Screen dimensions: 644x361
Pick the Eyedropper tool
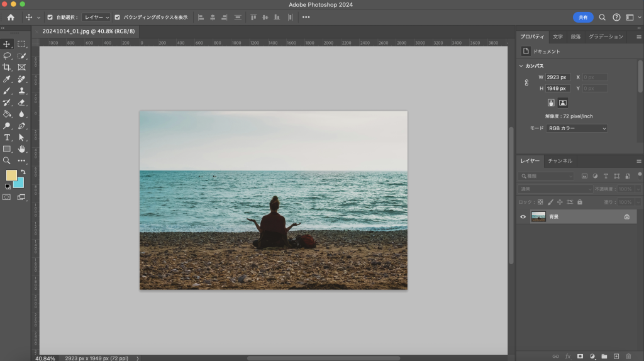(7, 79)
